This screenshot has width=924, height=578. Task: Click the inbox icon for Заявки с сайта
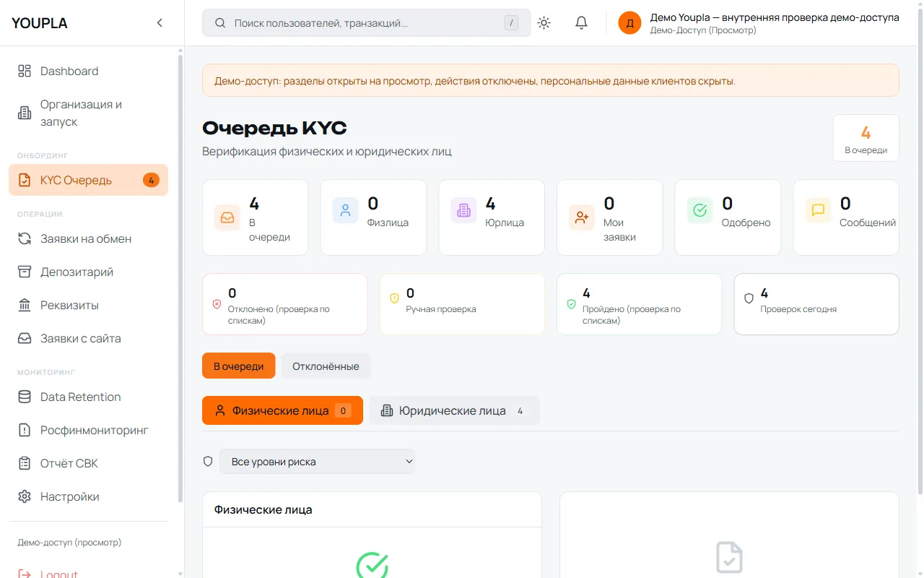pos(25,338)
